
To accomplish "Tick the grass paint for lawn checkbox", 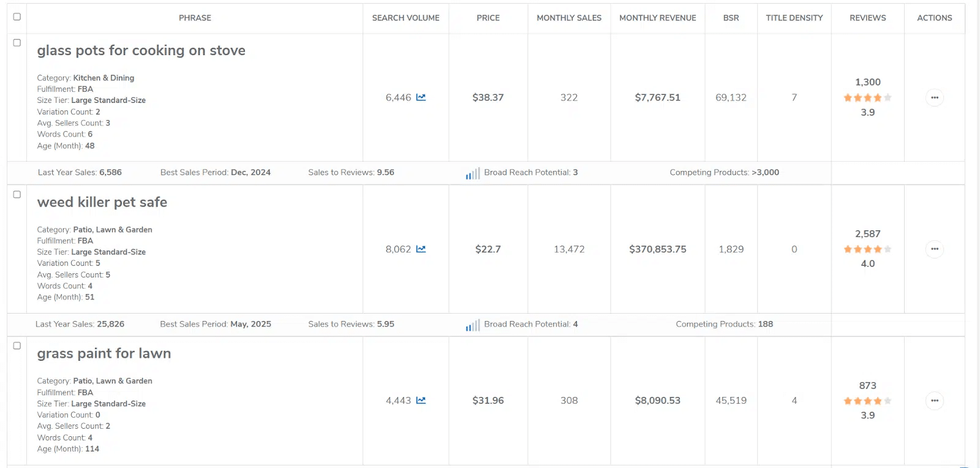I will (x=17, y=346).
